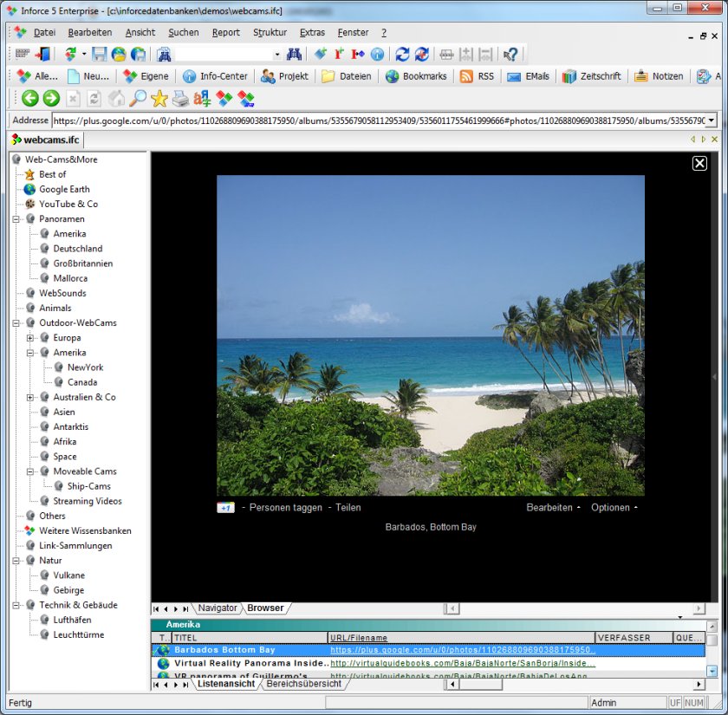728x715 pixels.
Task: Open the browser home page icon
Action: click(116, 99)
